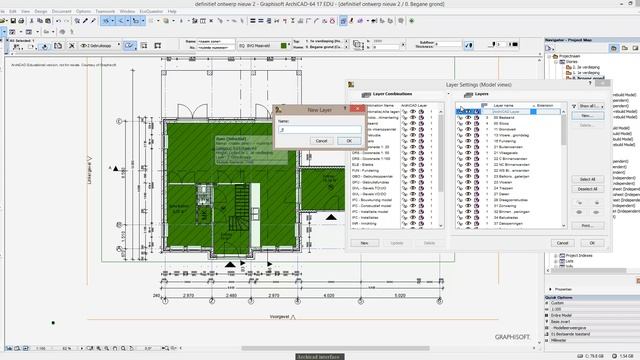This screenshot has height=360, width=640.
Task: Click the horizontal scrollbar below the floor plan
Action: tap(335, 348)
